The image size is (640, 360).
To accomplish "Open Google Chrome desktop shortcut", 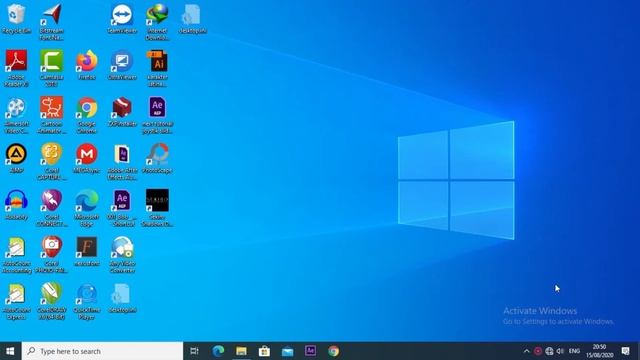I will pos(87,115).
